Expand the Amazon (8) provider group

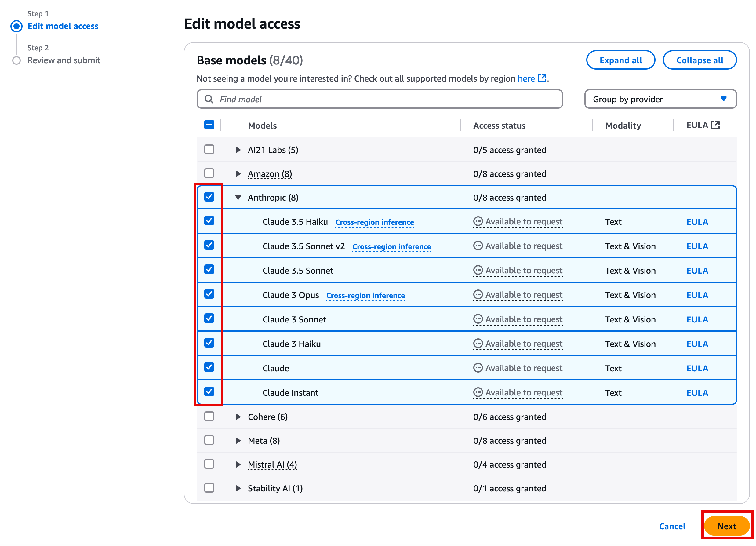coord(238,174)
